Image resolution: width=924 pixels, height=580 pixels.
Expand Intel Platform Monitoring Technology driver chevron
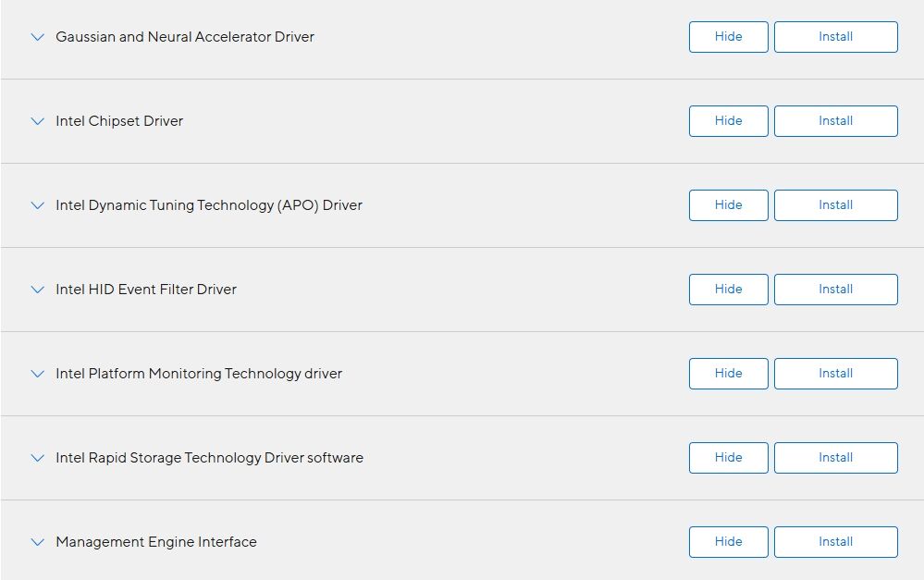[x=38, y=374]
